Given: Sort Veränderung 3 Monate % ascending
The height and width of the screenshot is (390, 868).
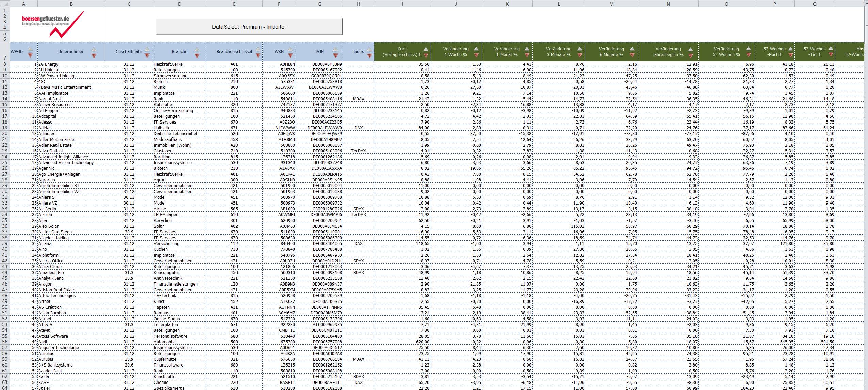Looking at the screenshot, I should (580, 49).
